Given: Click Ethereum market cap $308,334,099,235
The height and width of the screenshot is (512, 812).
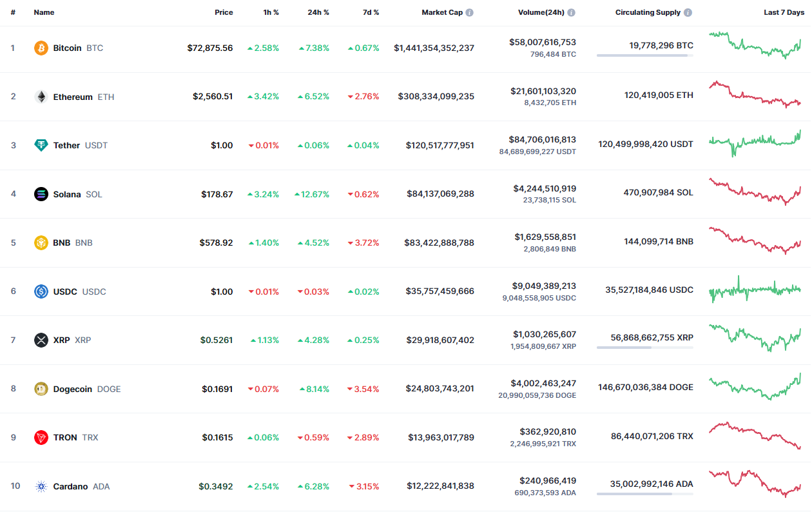Looking at the screenshot, I should pos(436,97).
